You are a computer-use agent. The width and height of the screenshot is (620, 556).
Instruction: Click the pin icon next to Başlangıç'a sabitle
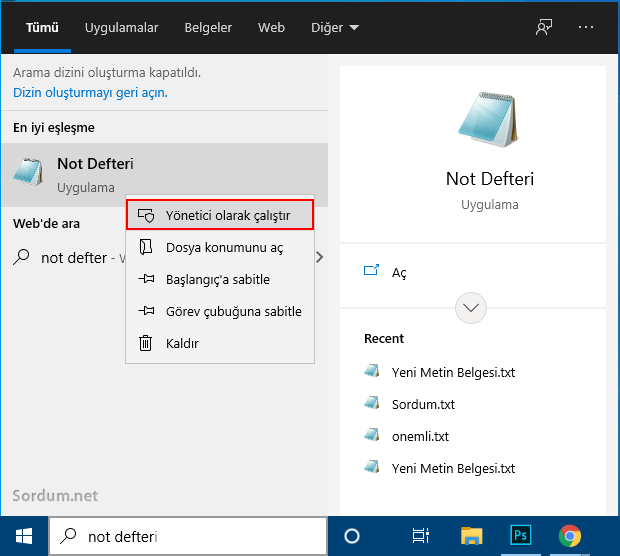pyautogui.click(x=146, y=279)
